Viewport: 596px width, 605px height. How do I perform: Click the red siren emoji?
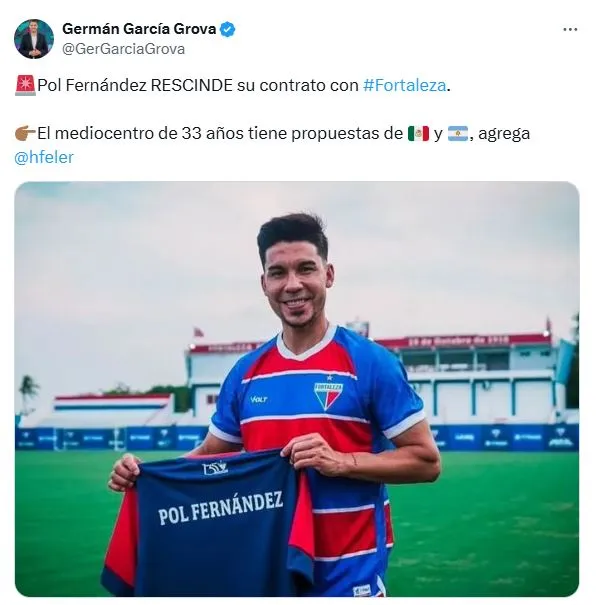(25, 85)
